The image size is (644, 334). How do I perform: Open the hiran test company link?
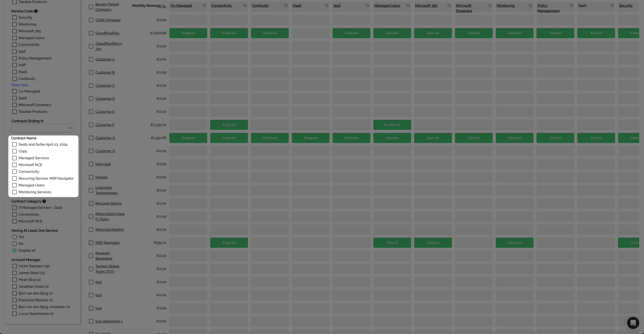click(x=103, y=164)
